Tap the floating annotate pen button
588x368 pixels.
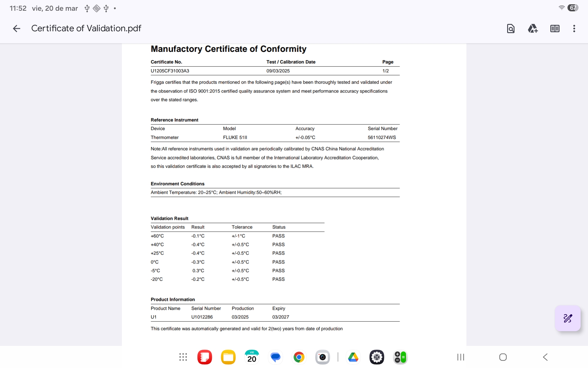[x=567, y=318]
